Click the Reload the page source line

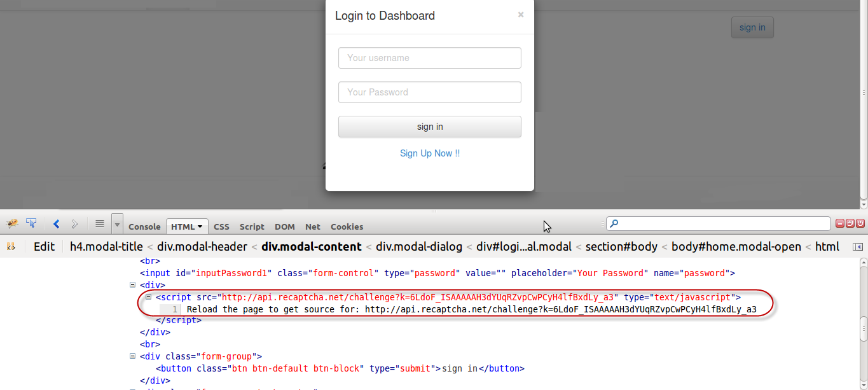tap(471, 309)
